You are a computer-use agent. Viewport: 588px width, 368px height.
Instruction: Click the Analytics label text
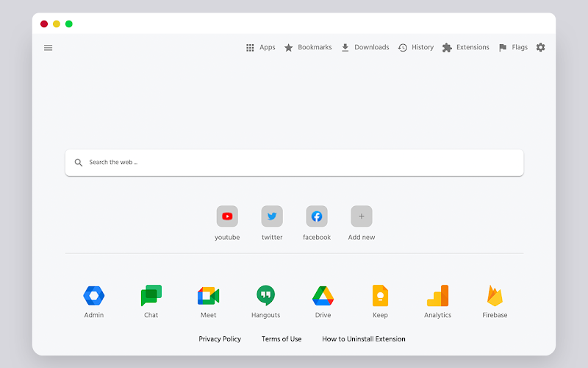(x=437, y=315)
